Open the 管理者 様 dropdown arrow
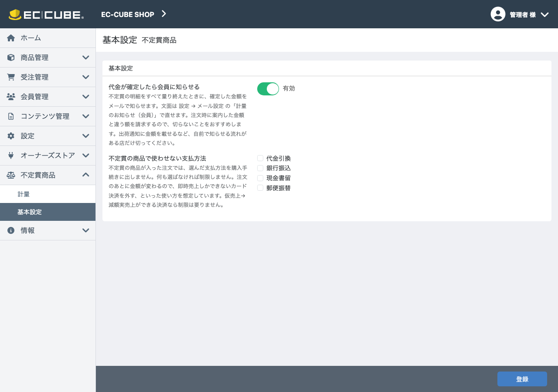558x392 pixels. pos(544,14)
